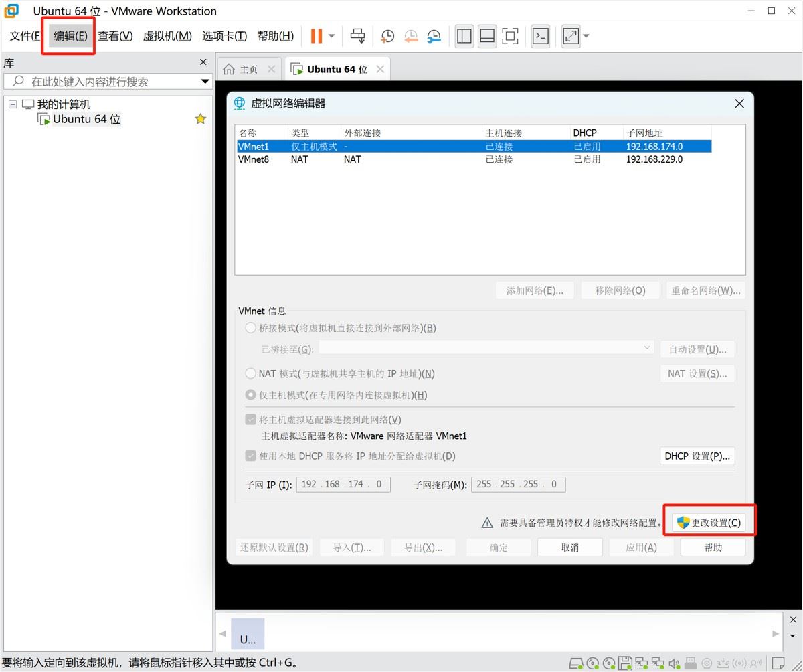Screen dimensions: 803x672
Task: Click the USB device status bar icon
Action: click(x=691, y=664)
